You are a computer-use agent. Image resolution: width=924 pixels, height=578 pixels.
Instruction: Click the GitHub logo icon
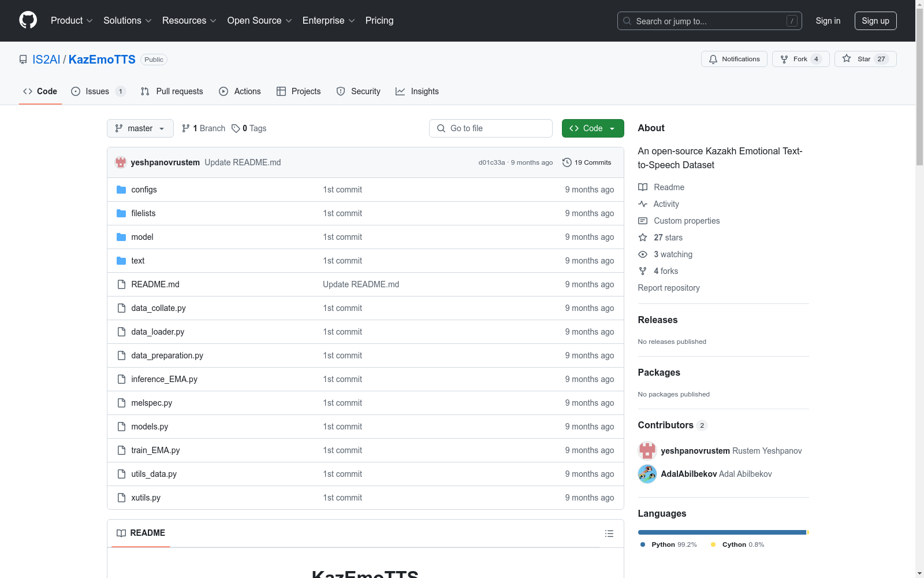28,20
